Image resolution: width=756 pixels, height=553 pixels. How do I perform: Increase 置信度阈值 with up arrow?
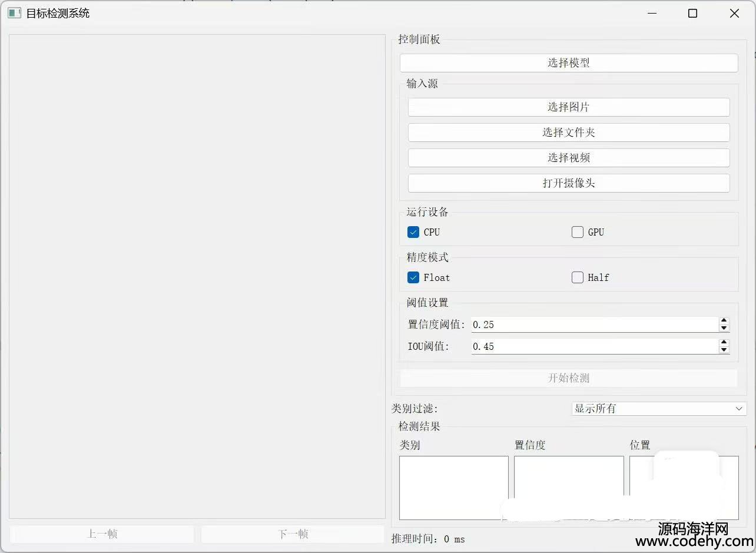tap(724, 321)
